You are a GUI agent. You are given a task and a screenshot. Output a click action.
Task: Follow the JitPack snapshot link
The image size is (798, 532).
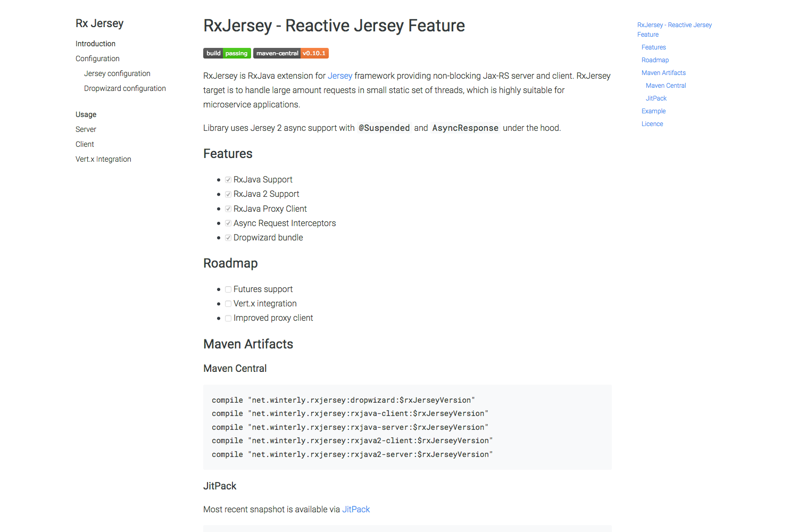tap(356, 510)
